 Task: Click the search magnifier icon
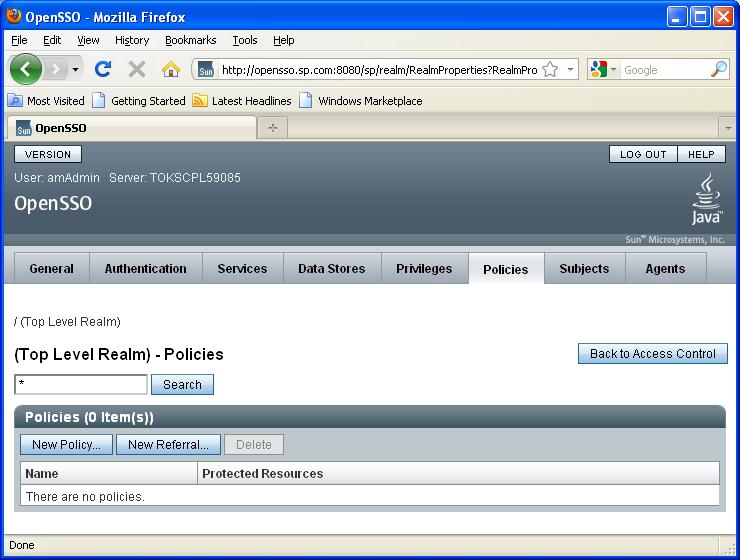(x=719, y=69)
